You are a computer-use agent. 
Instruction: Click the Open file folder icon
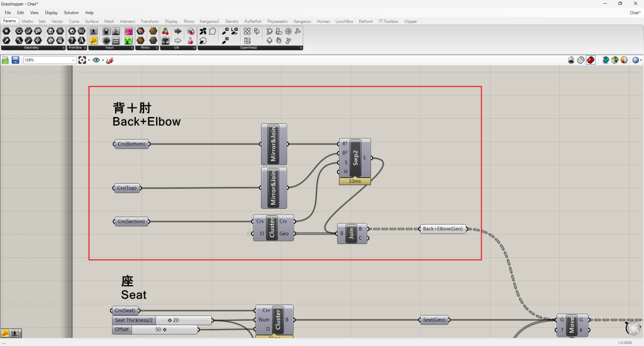pyautogui.click(x=6, y=60)
